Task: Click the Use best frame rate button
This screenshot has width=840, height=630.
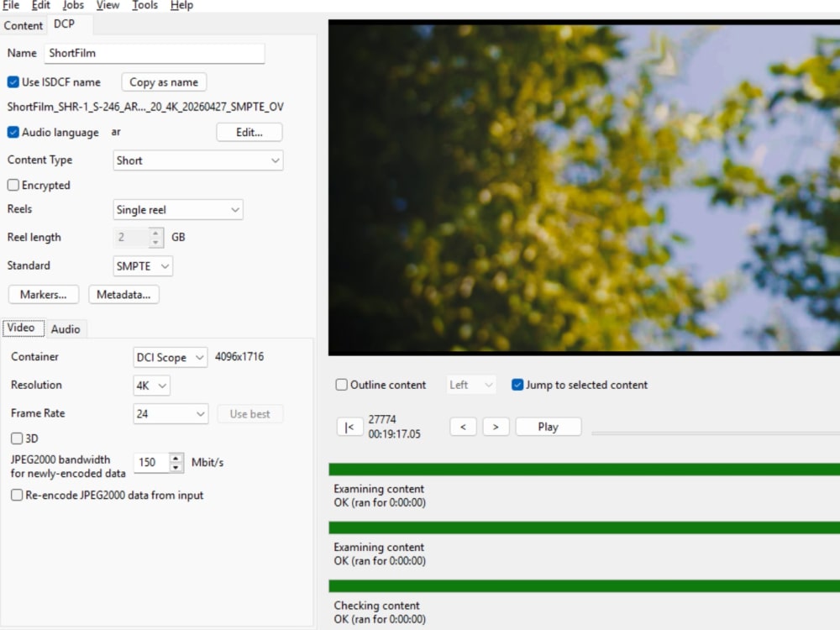Action: click(249, 414)
